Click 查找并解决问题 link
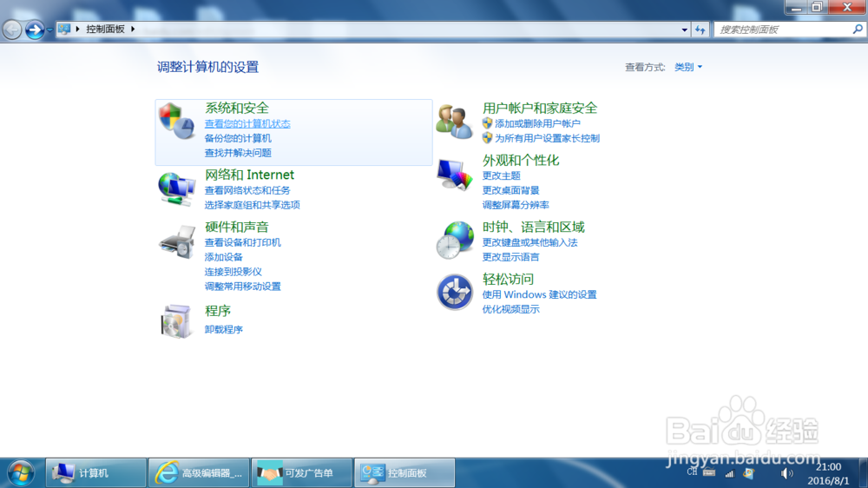 pyautogui.click(x=238, y=152)
